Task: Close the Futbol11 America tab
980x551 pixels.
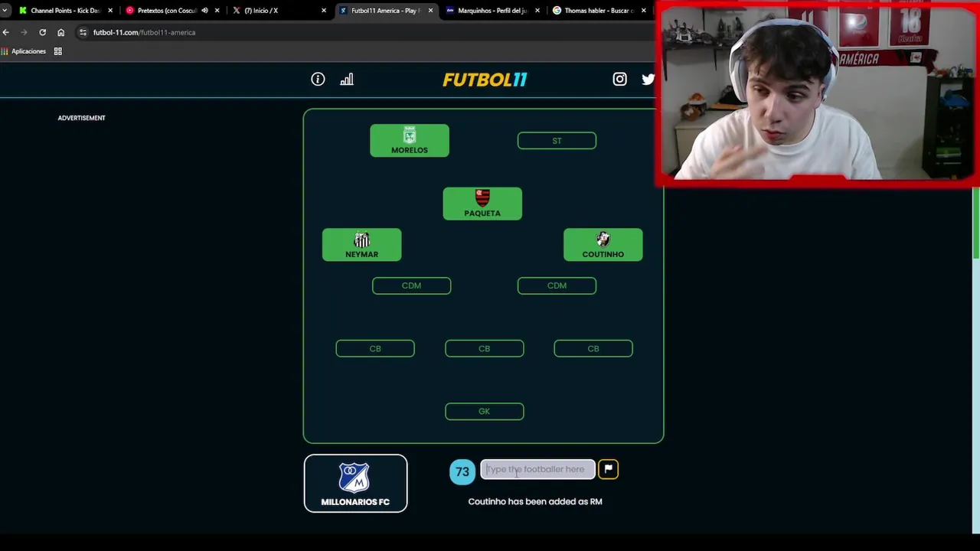Action: (430, 11)
